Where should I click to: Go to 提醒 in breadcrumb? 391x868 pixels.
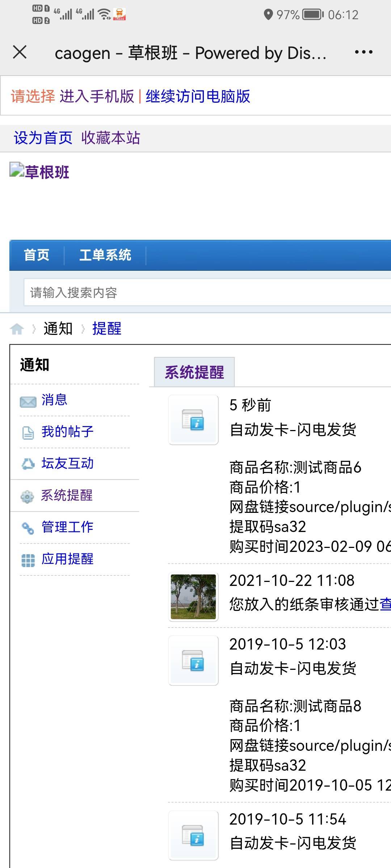[x=107, y=329]
